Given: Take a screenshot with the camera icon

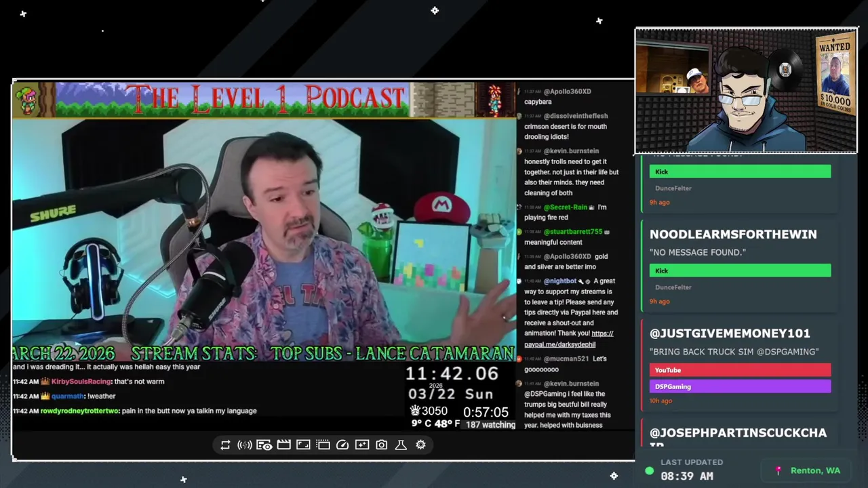Looking at the screenshot, I should 382,445.
